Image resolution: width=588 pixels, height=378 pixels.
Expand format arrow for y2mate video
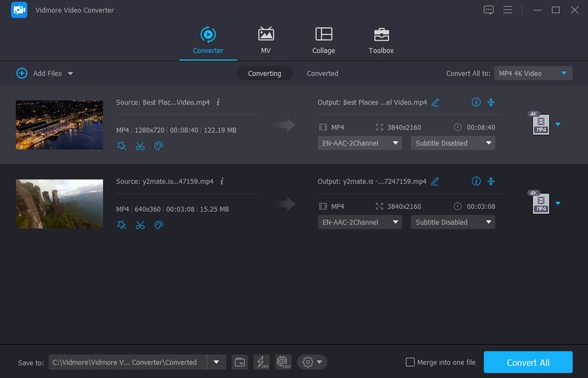(x=558, y=204)
